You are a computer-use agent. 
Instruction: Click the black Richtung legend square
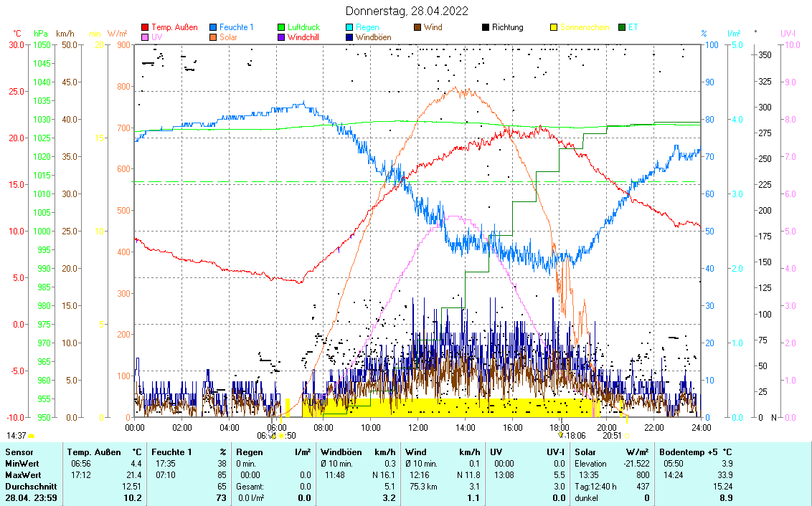[x=486, y=27]
